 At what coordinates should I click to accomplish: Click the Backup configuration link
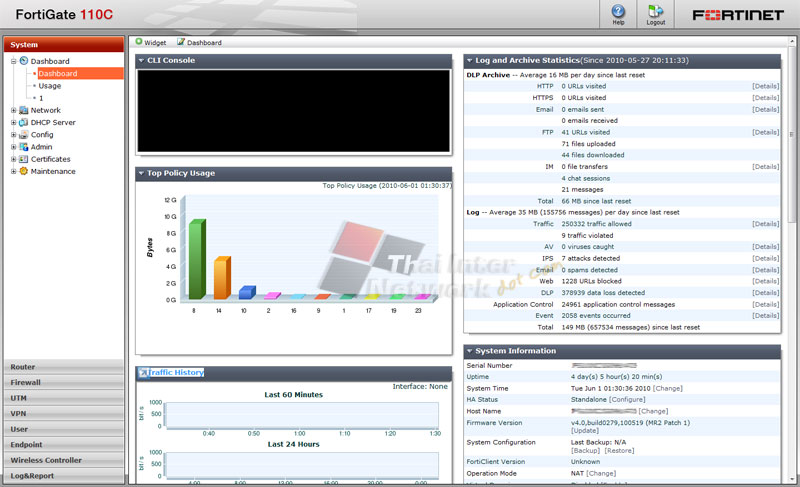586,451
